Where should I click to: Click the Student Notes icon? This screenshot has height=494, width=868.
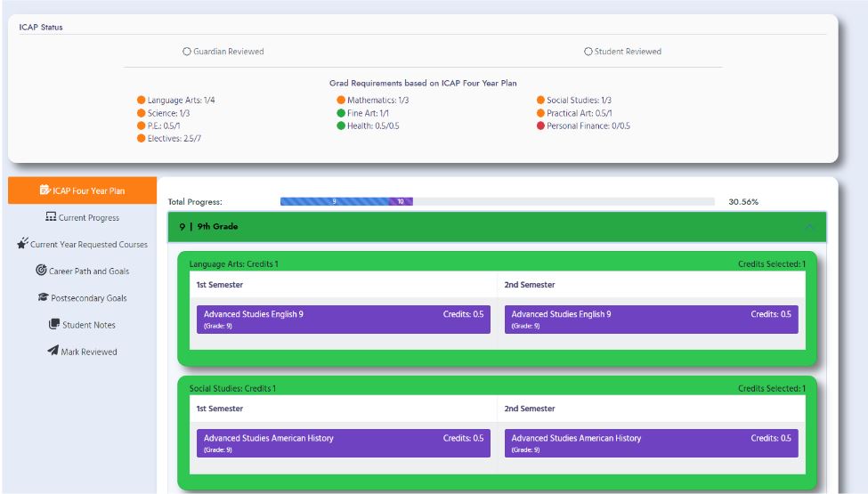(x=53, y=325)
